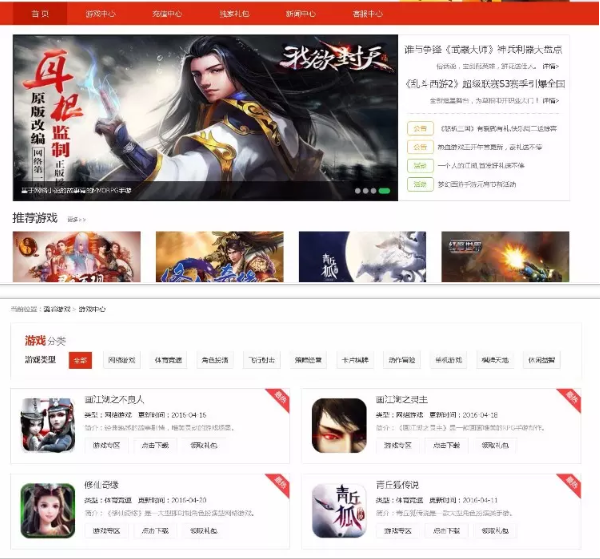
Task: Filter games by 角色扮演
Action: pyautogui.click(x=215, y=360)
